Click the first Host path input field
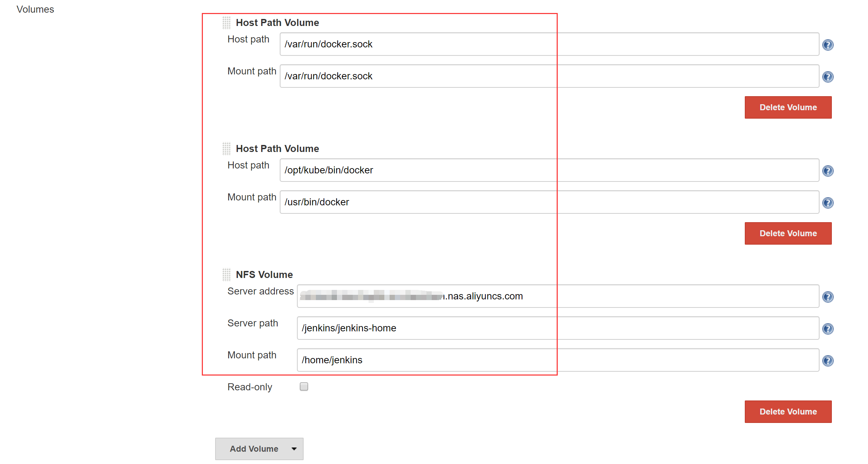 pos(549,44)
